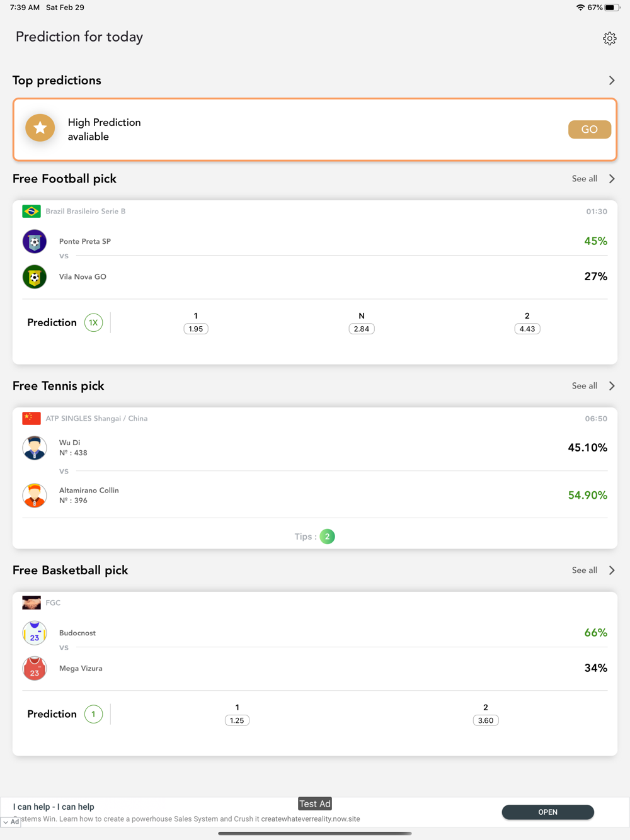Click the GO button
The image size is (630, 840).
(x=590, y=129)
